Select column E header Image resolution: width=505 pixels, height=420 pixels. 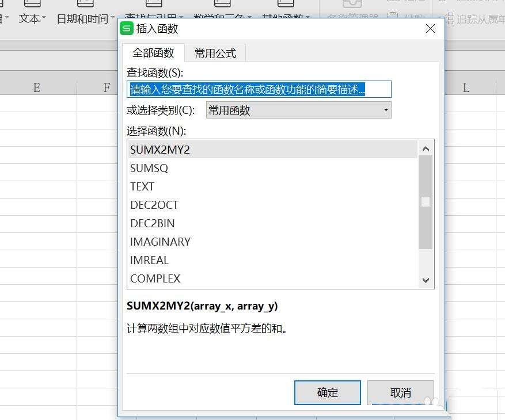point(37,87)
